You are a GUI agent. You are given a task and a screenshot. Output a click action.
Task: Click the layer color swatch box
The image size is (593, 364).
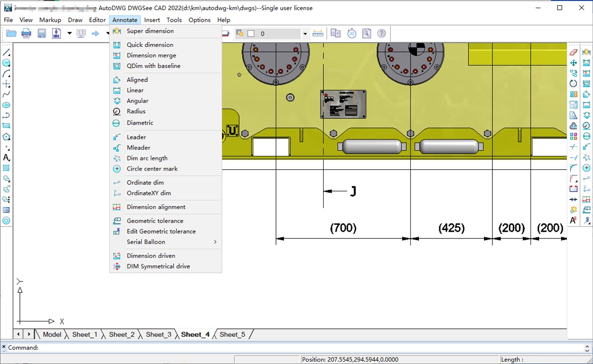251,34
